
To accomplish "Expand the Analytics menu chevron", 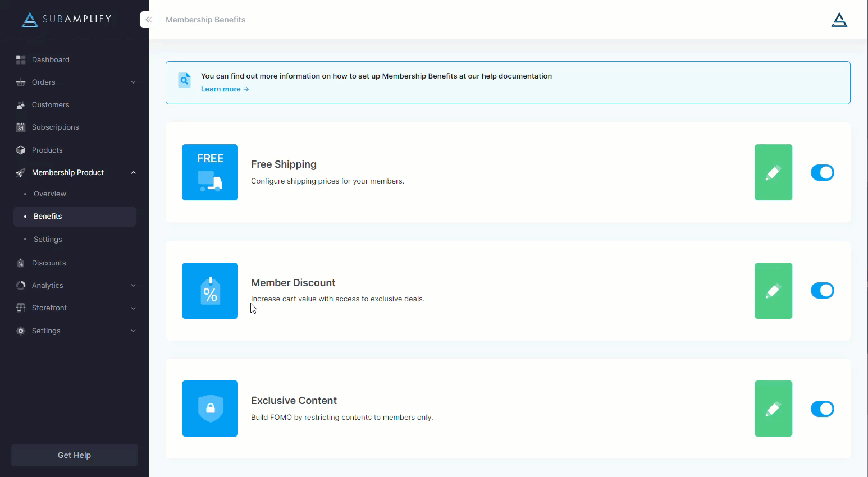I will pyautogui.click(x=134, y=286).
